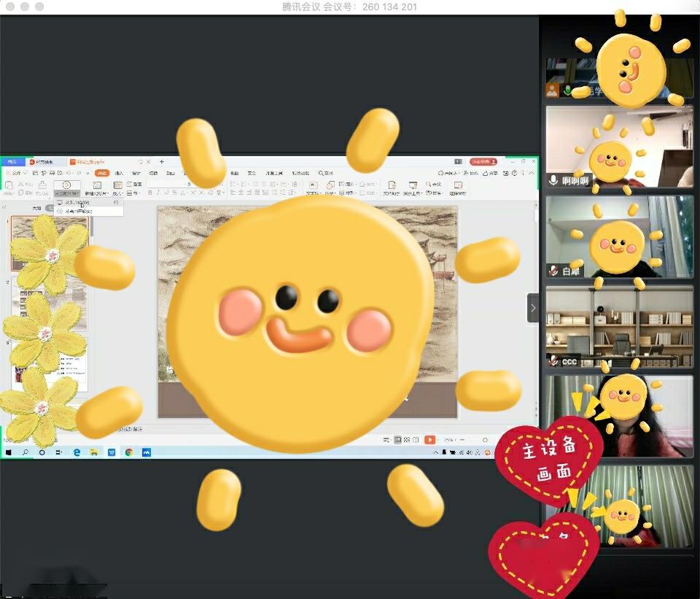The width and height of the screenshot is (700, 599).
Task: Switch to normal view icon in status bar
Action: coord(397,440)
